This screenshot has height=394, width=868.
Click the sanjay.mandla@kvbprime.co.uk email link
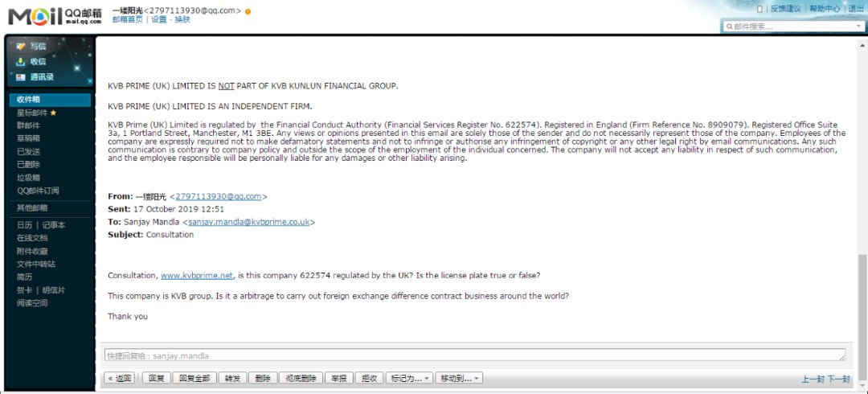coord(248,222)
